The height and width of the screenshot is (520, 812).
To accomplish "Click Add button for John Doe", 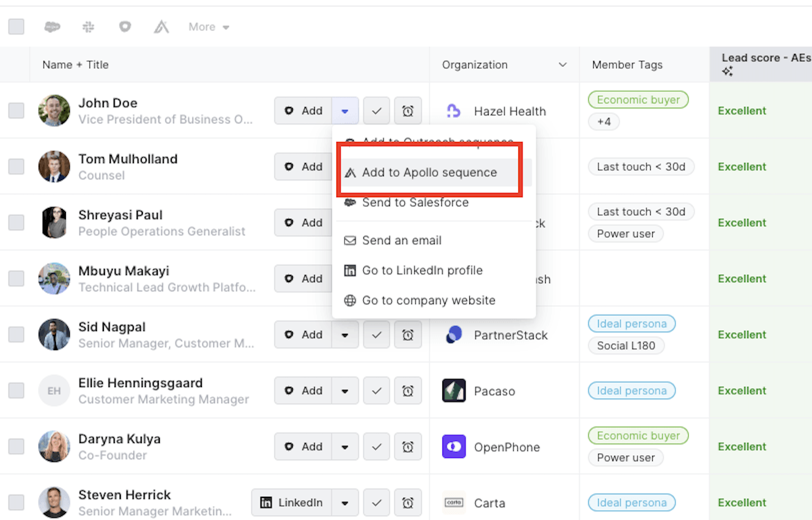I will click(303, 111).
